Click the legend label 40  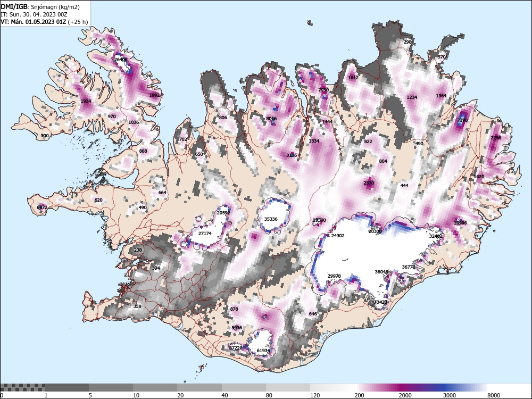pos(225,395)
